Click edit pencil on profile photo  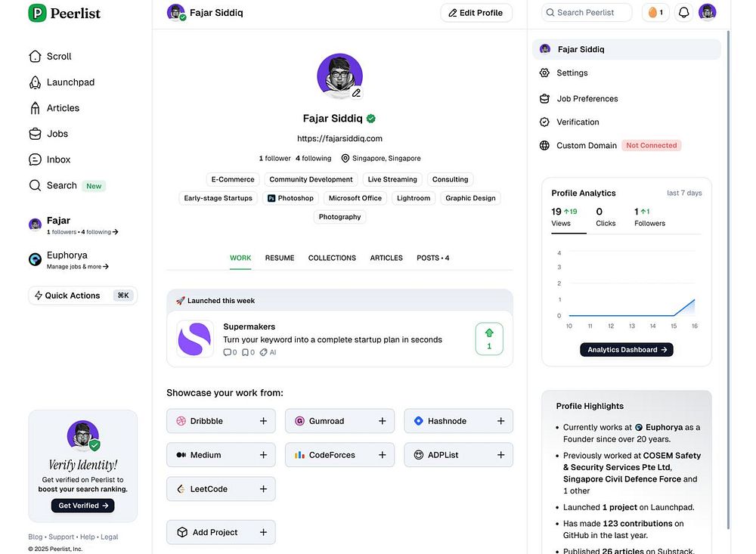[x=356, y=93]
